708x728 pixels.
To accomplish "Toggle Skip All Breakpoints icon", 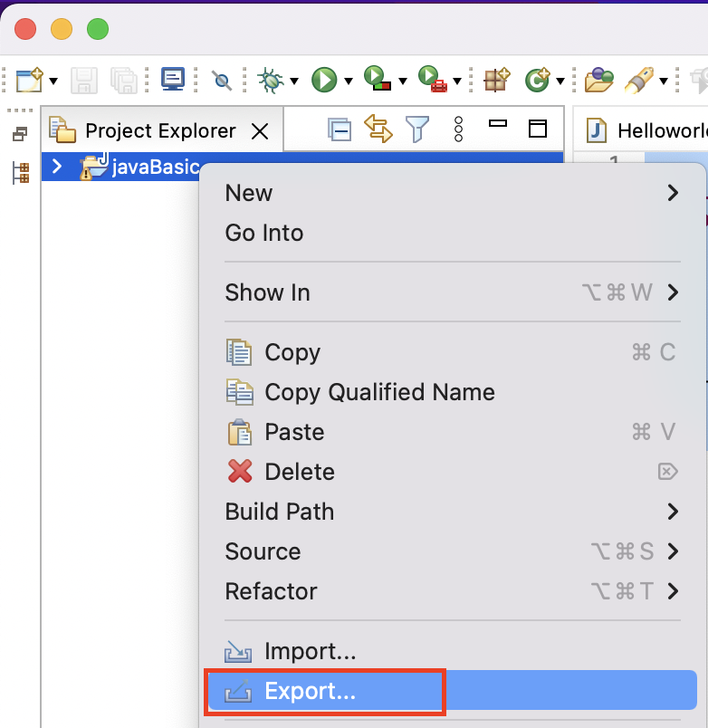I will 222,81.
